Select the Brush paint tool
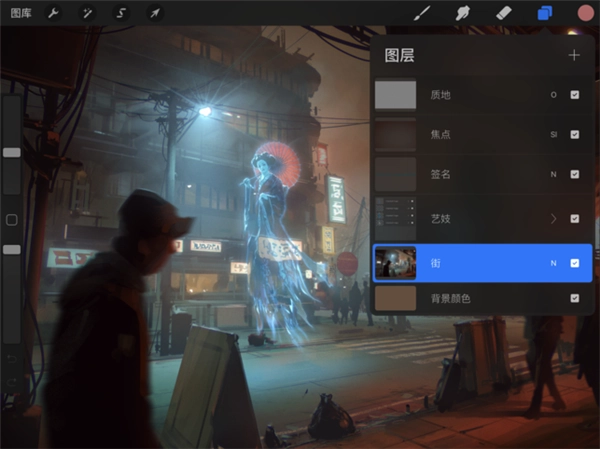 pyautogui.click(x=422, y=13)
